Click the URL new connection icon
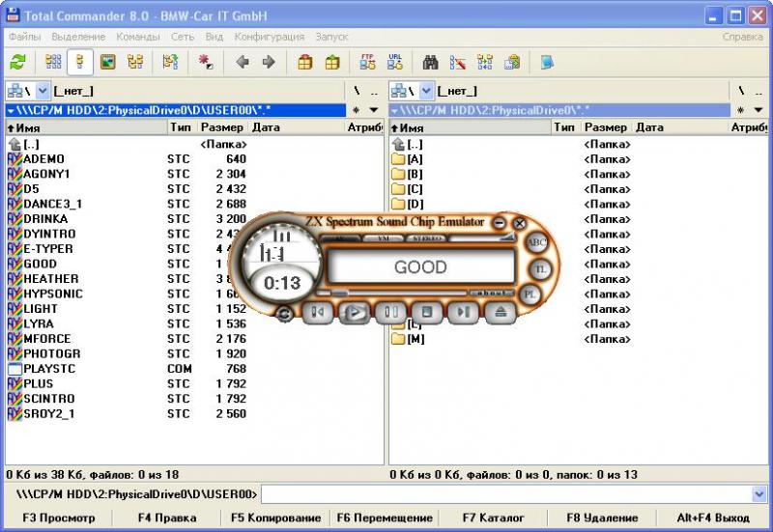The width and height of the screenshot is (773, 532). [x=394, y=63]
